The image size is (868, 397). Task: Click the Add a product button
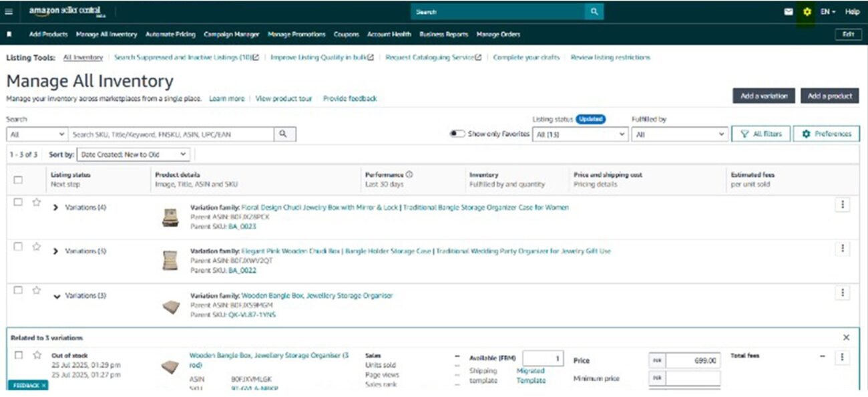click(830, 96)
